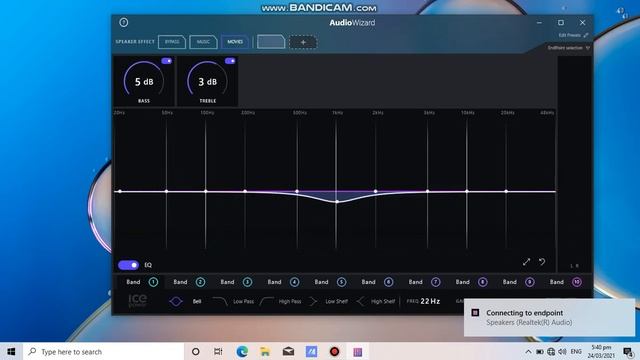640x360 pixels.
Task: Show hidden system tray icons
Action: point(528,351)
